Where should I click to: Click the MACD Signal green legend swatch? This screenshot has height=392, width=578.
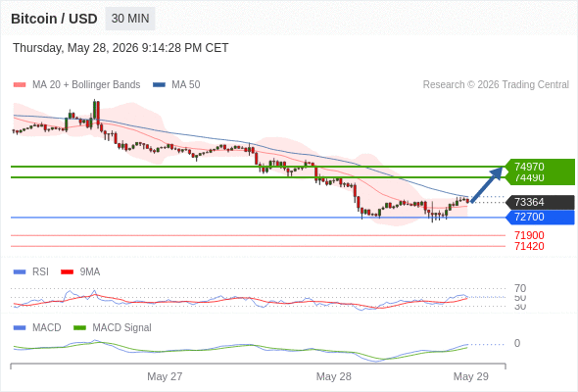pyautogui.click(x=79, y=328)
